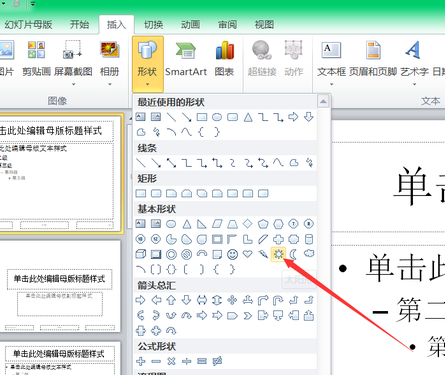The image size is (445, 375).
Task: Click the Hyperlink (超链接) button
Action: point(262,58)
